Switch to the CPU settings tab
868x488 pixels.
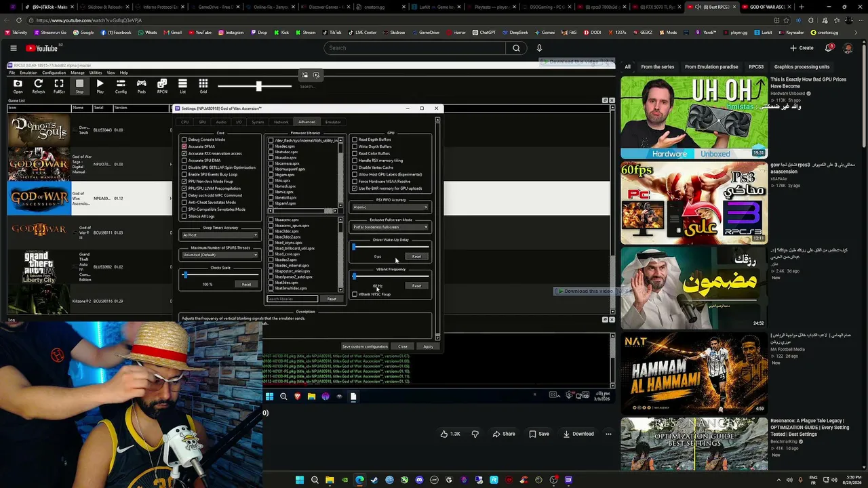[x=184, y=122]
